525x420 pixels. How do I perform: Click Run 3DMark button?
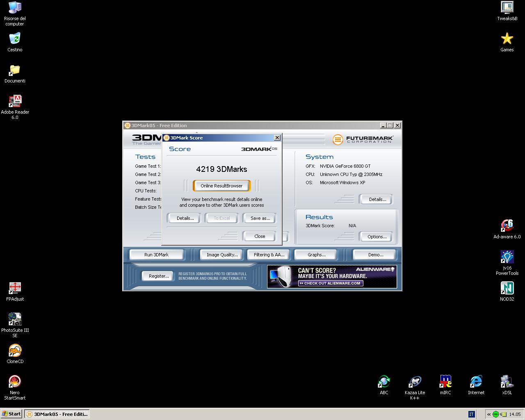(x=156, y=255)
